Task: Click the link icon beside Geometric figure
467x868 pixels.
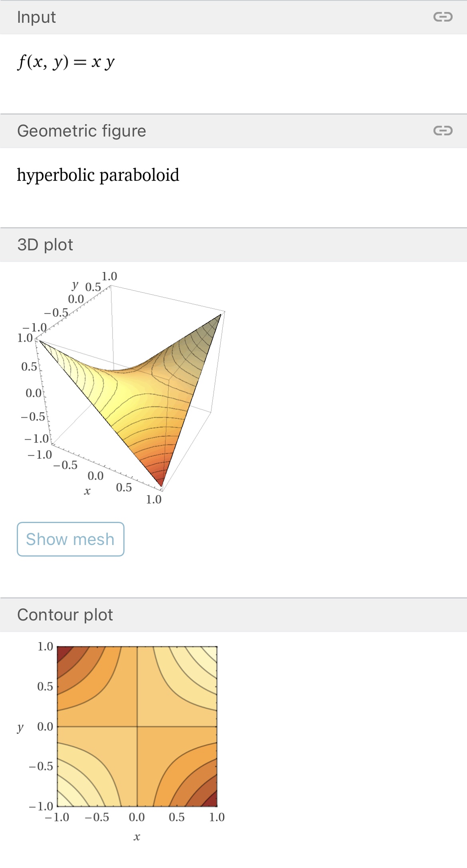Action: tap(443, 131)
